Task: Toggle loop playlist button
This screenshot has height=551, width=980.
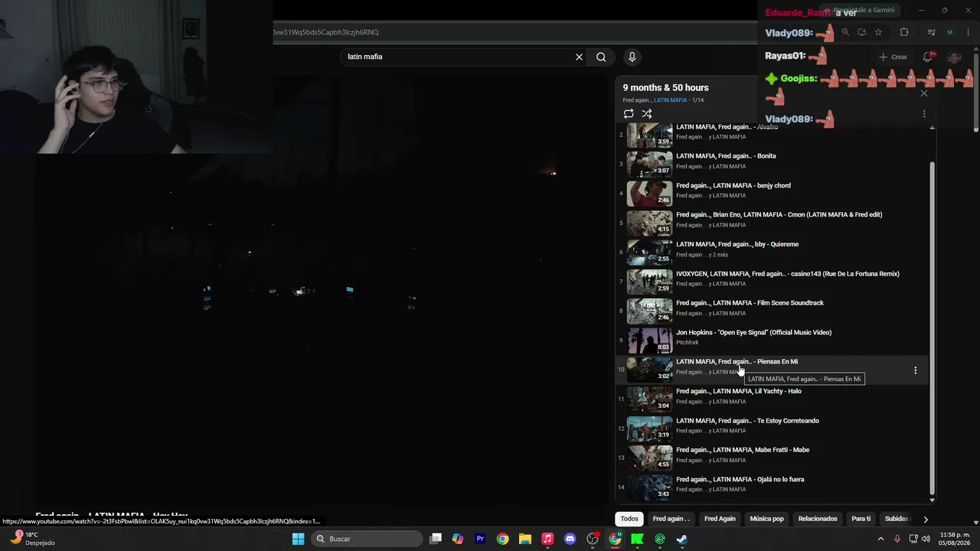Action: [x=629, y=114]
